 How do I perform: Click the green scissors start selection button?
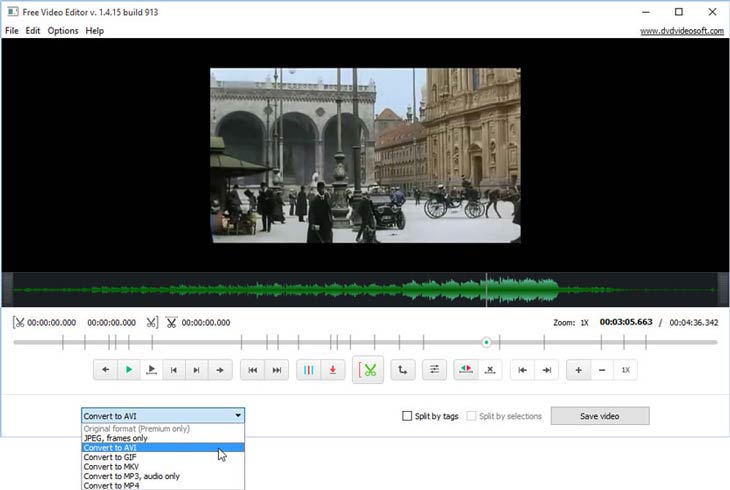[x=368, y=370]
